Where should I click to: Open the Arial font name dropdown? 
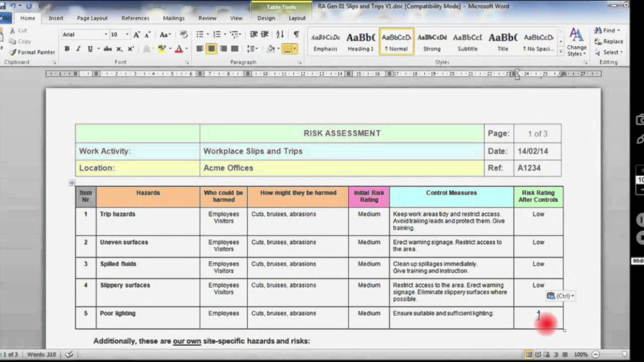(x=106, y=35)
